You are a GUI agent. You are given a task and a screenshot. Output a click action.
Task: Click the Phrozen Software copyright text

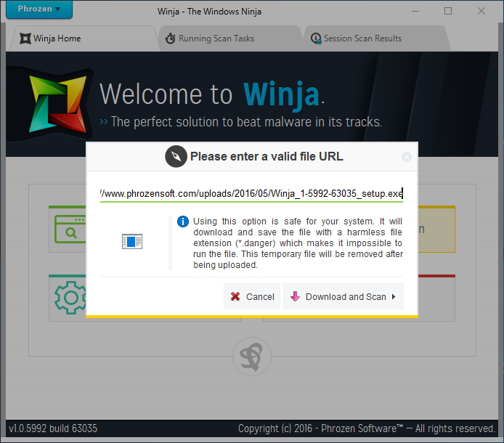(x=367, y=428)
